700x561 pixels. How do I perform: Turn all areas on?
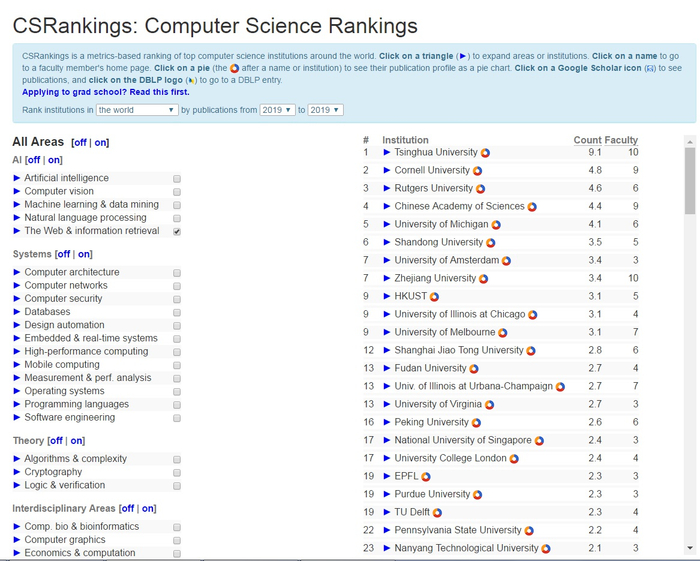[100, 142]
